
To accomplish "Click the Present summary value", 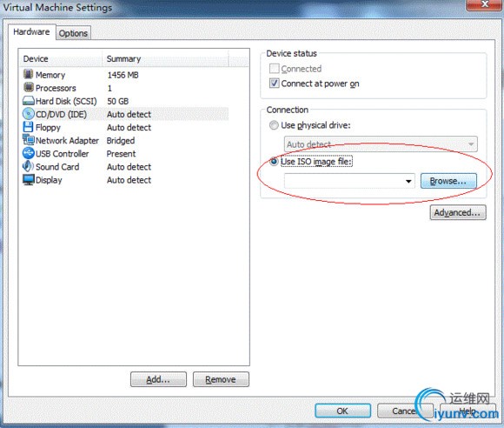I will tap(121, 154).
